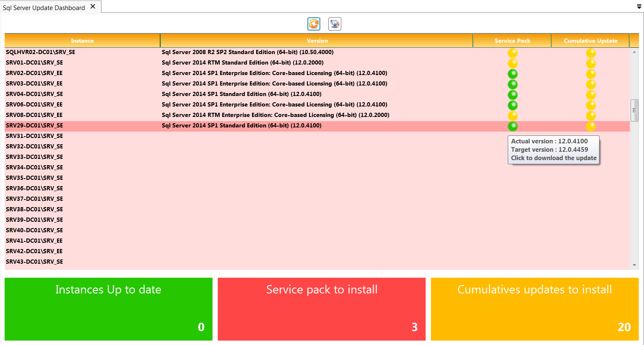Click green Service Pack dot for SRV04-DC01\SRV_SE
Screen dimensions: 644x345
point(512,95)
